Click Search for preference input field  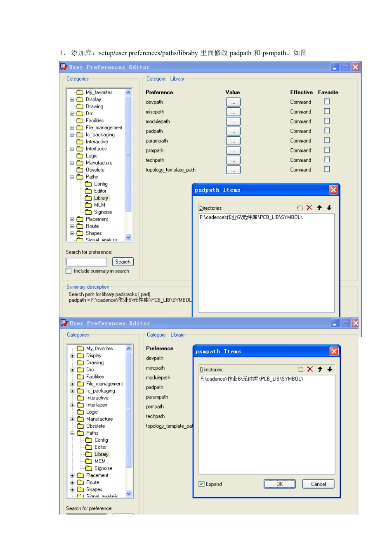pyautogui.click(x=87, y=262)
